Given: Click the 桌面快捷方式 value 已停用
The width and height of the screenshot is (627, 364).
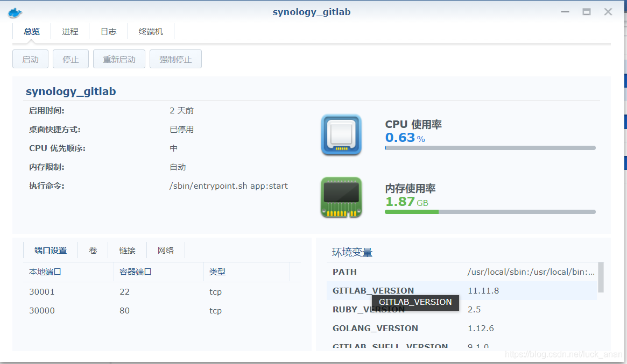Looking at the screenshot, I should (x=181, y=130).
